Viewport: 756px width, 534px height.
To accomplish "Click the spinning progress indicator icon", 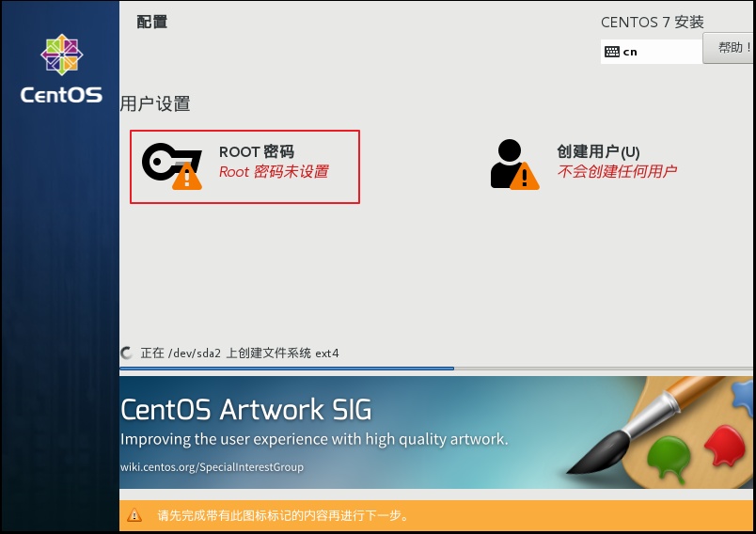I will pos(126,353).
